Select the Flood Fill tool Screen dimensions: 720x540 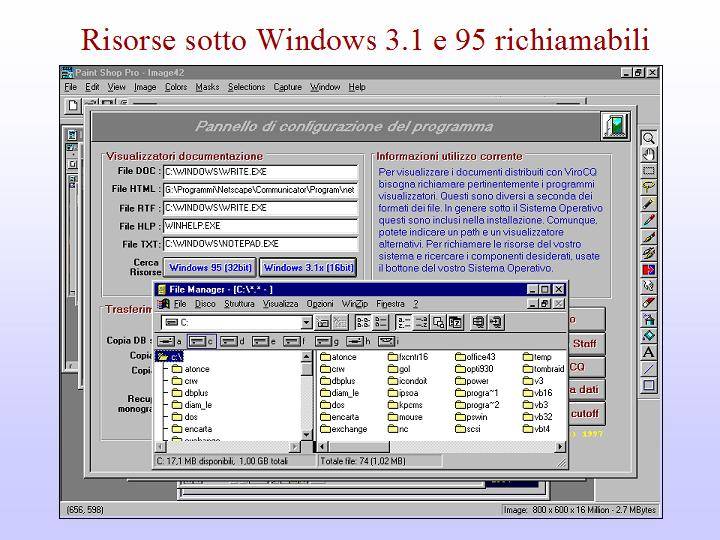(x=648, y=336)
